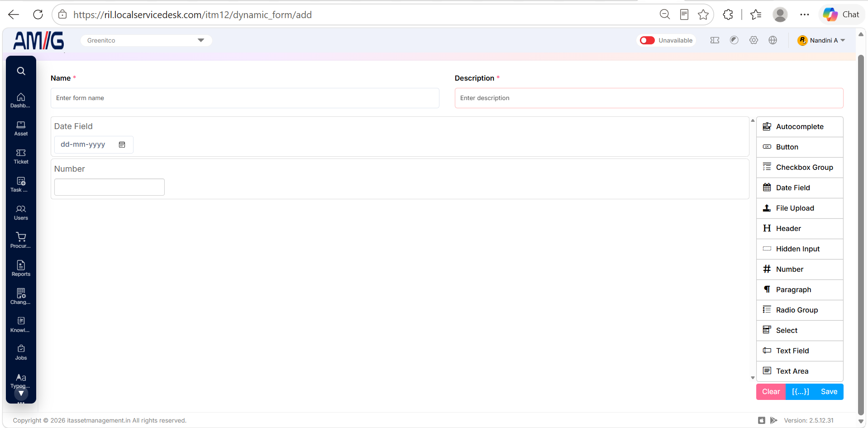Viewport: 868px width, 428px height.
Task: Add a Header control
Action: 800,229
